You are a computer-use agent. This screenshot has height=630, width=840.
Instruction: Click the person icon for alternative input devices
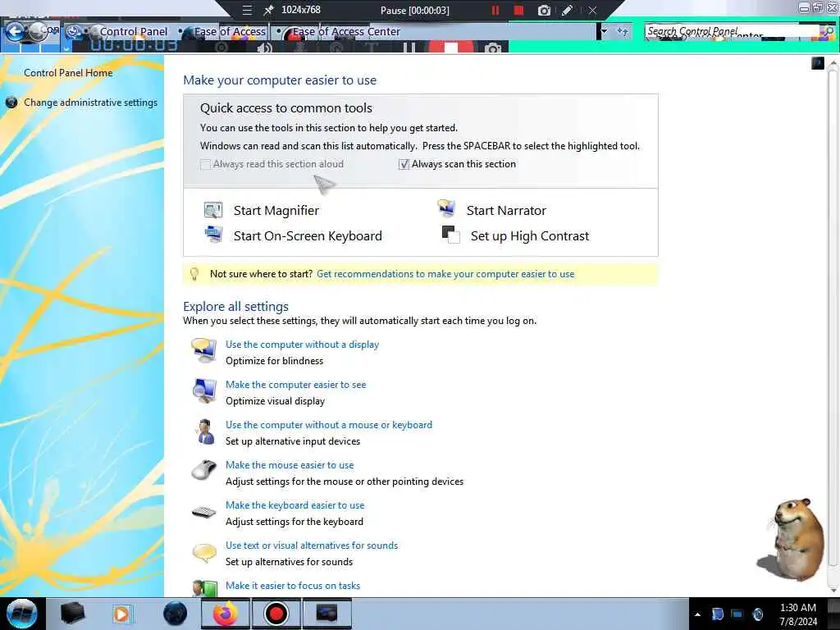[x=204, y=431]
